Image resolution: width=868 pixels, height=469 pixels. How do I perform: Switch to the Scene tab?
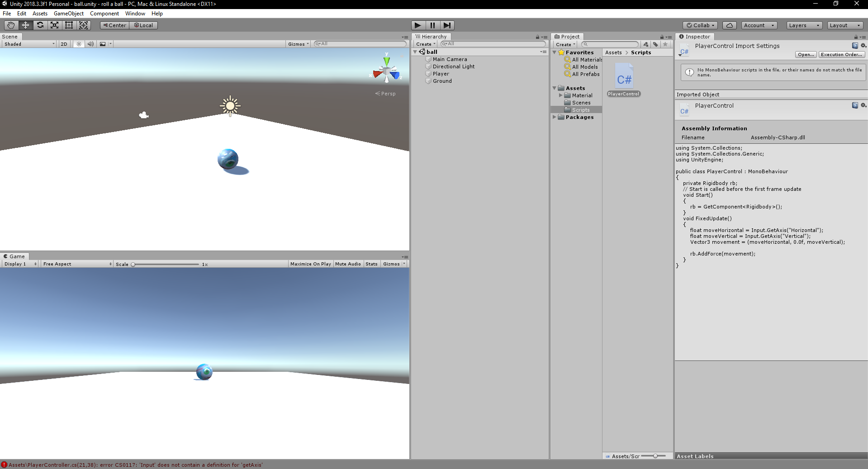[x=10, y=37]
